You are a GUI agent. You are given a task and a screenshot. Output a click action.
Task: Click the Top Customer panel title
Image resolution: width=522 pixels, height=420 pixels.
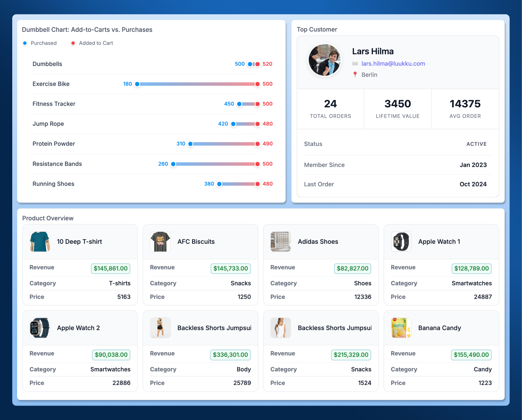tap(317, 29)
